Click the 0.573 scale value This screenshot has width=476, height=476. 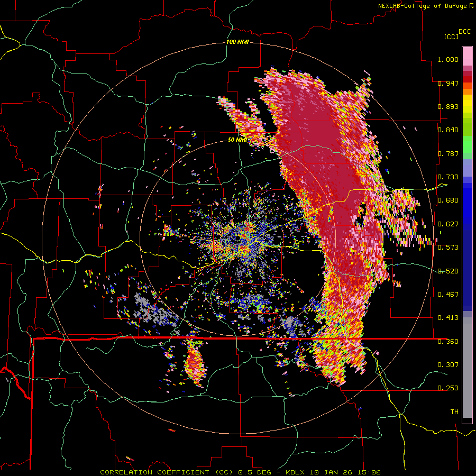pos(448,248)
